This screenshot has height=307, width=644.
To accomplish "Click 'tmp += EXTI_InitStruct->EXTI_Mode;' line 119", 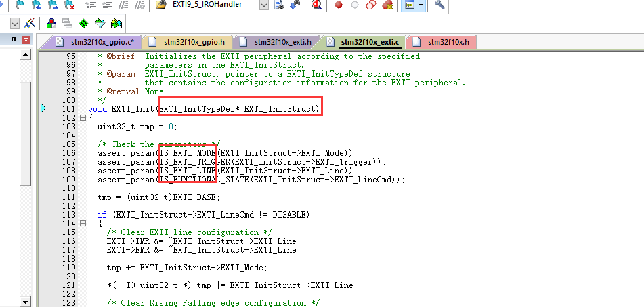I will click(188, 268).
